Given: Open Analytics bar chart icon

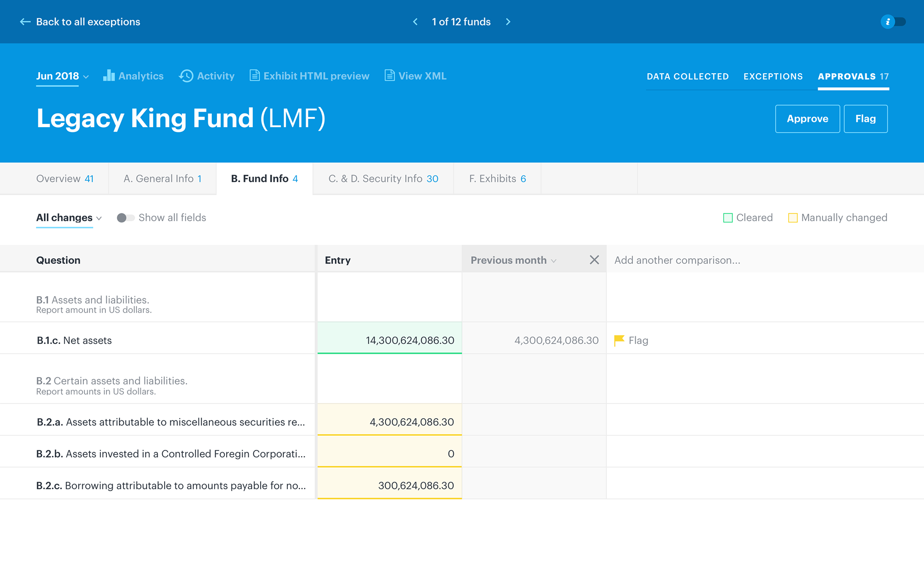Looking at the screenshot, I should (109, 76).
